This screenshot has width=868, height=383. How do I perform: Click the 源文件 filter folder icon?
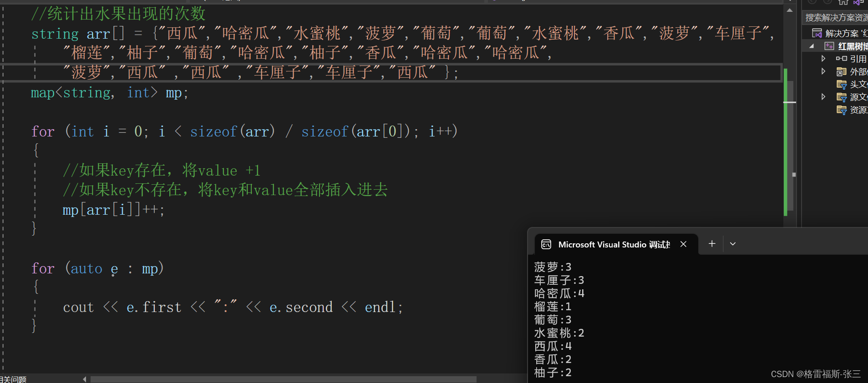point(842,97)
